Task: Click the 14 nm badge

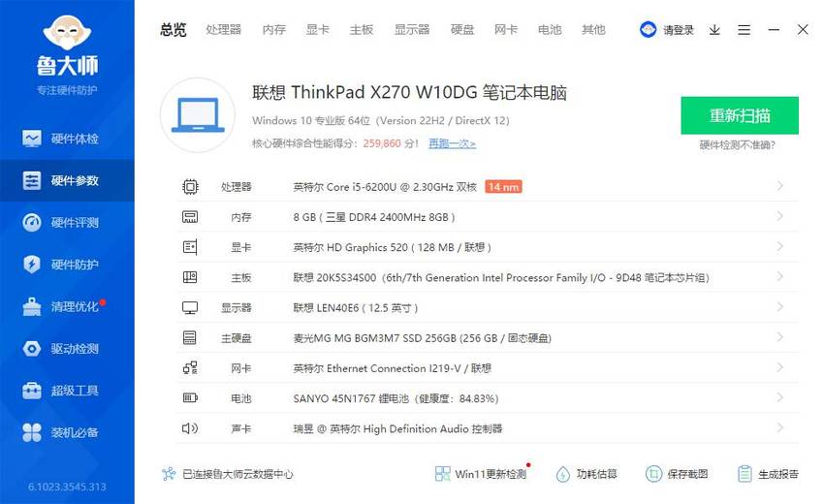Action: click(x=503, y=186)
